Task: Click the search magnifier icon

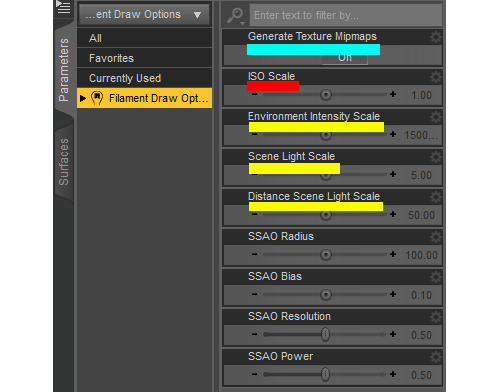Action: tap(235, 15)
